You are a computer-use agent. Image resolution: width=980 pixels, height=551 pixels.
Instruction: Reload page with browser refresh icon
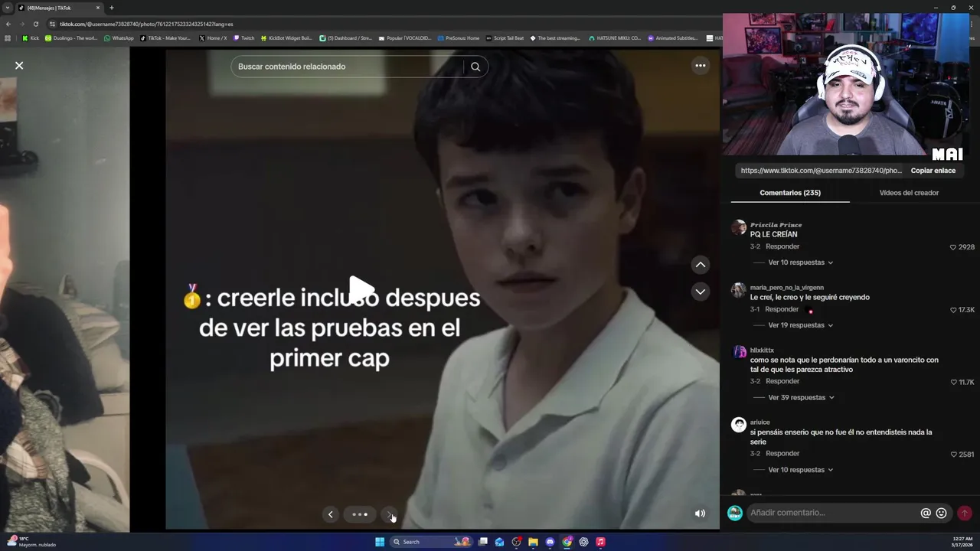(x=35, y=24)
